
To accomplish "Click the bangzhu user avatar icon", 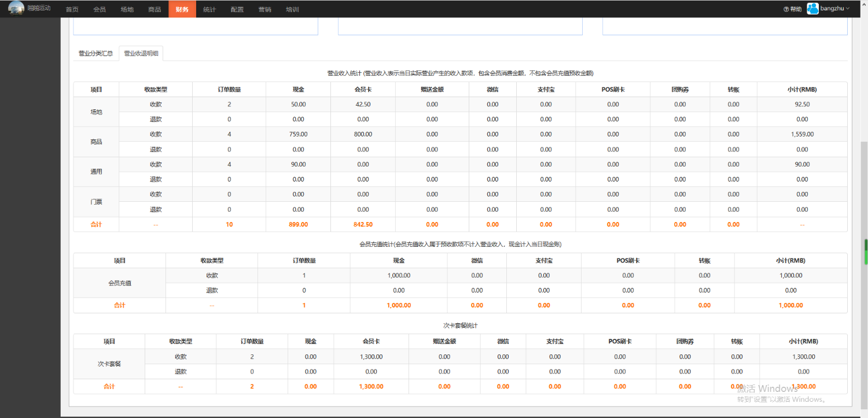I will (x=812, y=9).
